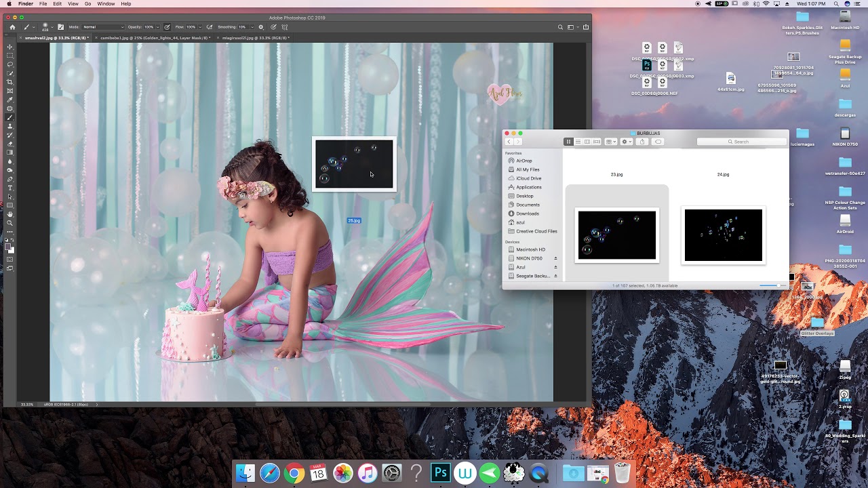
Task: Open the Flow value dropdown arrow
Action: coord(200,27)
